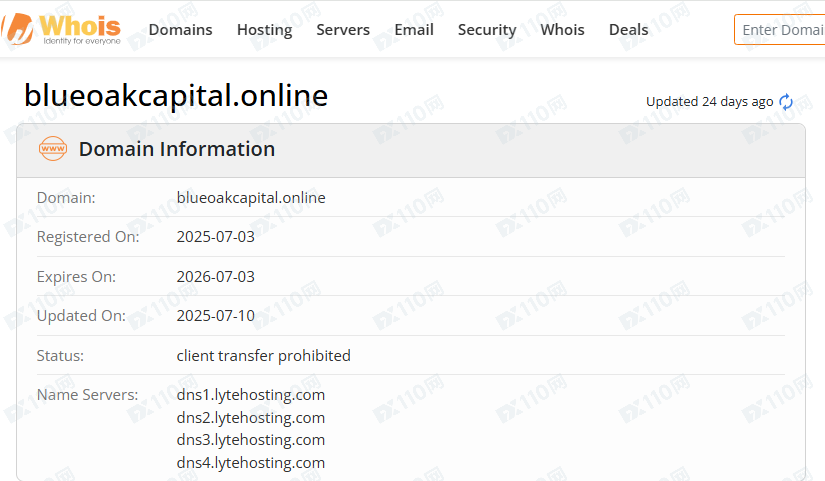Click the Updated 24 days ago text
The height and width of the screenshot is (481, 825).
pos(709,102)
